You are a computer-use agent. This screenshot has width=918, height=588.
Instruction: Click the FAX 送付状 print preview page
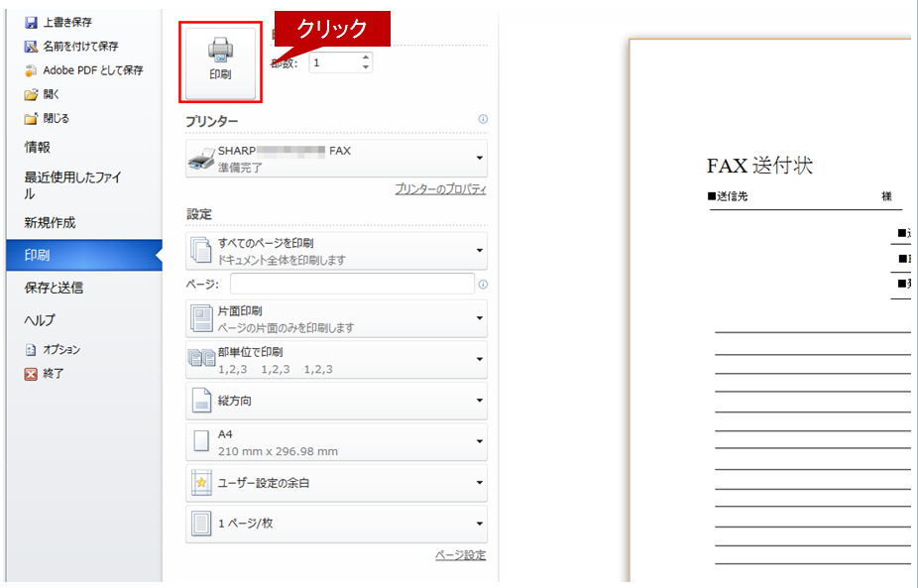pyautogui.click(x=770, y=310)
